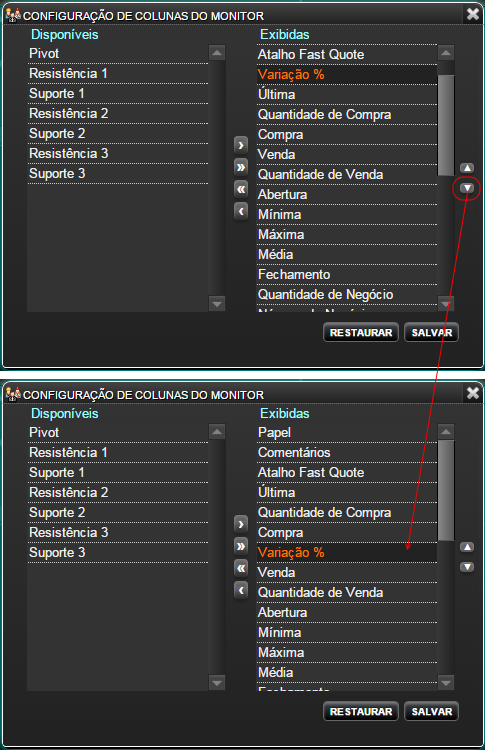485x750 pixels.
Task: Click Salvar in the upper dialog
Action: (x=431, y=332)
